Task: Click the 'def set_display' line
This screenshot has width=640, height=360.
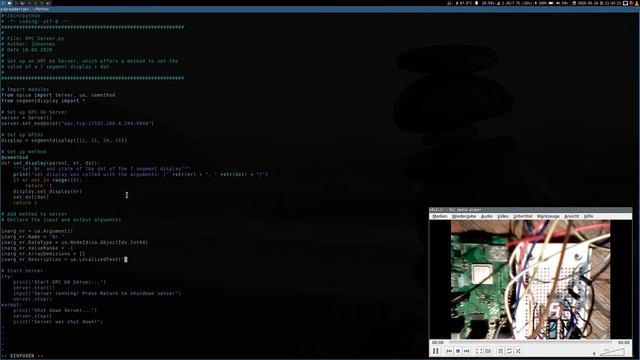Action: point(50,163)
